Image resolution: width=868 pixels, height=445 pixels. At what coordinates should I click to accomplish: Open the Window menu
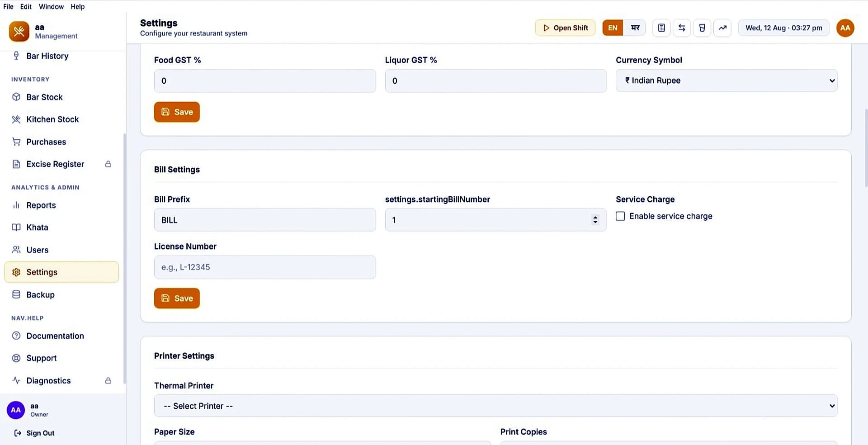pyautogui.click(x=51, y=6)
